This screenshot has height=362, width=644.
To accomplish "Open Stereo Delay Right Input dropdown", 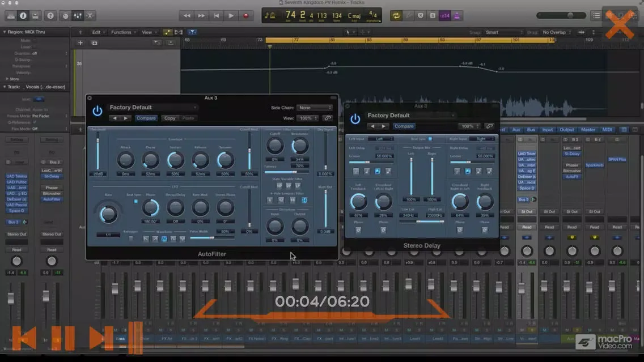I will pyautogui.click(x=482, y=139).
